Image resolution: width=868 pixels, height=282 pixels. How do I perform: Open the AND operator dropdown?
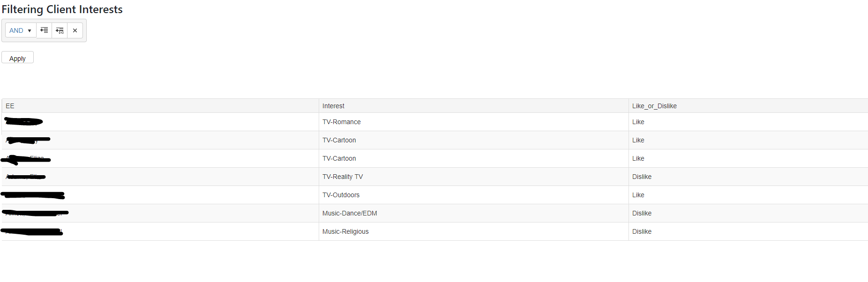click(x=21, y=30)
